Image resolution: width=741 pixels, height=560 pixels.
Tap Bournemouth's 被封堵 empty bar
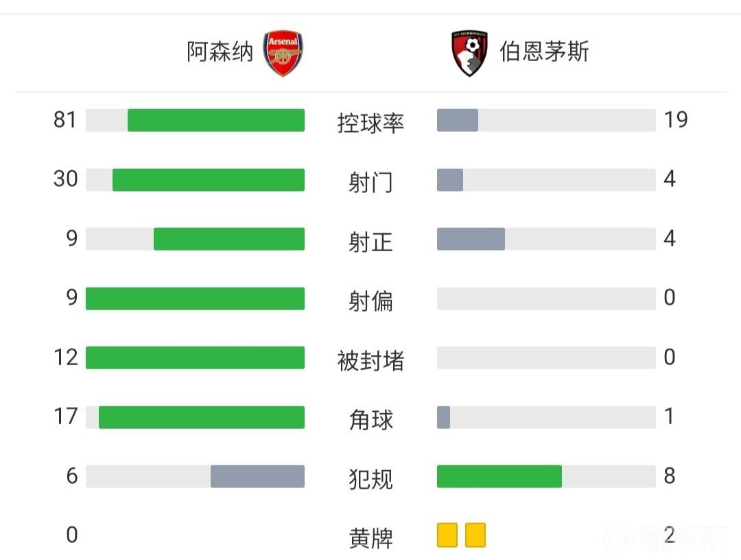[x=546, y=358]
